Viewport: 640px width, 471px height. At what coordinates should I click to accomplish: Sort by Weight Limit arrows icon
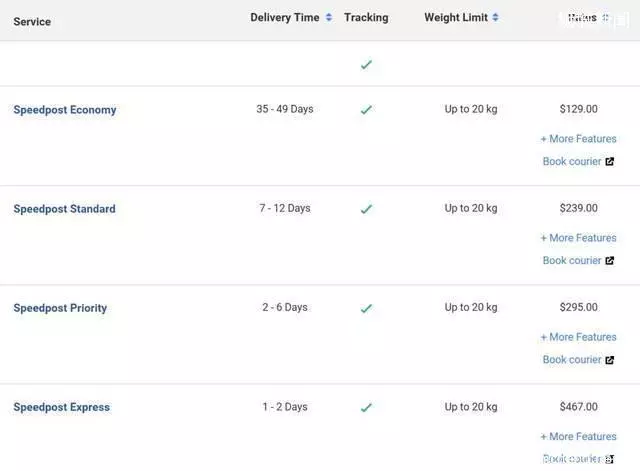pos(495,18)
